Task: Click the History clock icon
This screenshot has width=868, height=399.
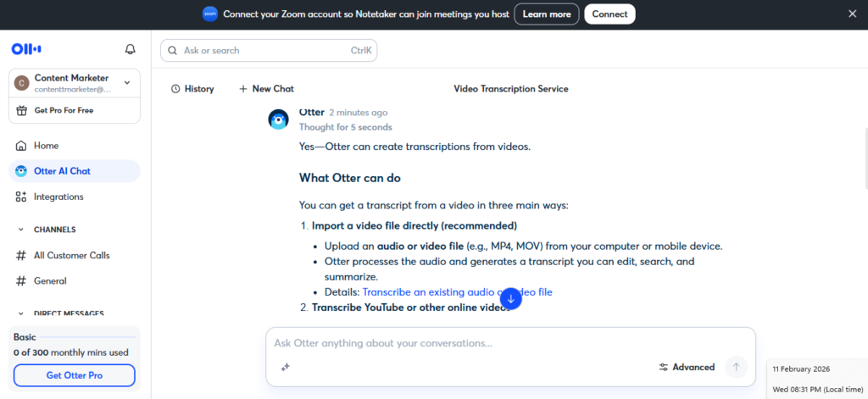Action: (x=175, y=89)
